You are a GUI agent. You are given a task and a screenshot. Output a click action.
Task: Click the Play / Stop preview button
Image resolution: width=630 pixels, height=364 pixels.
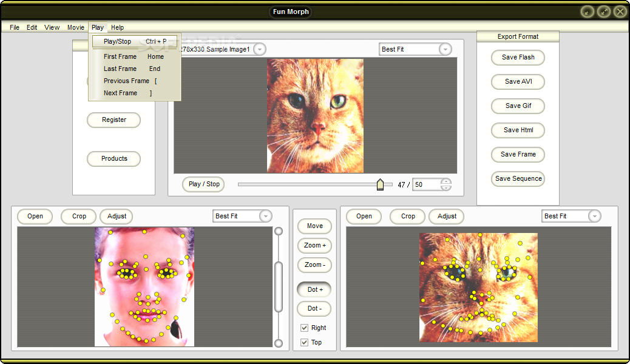click(x=204, y=184)
